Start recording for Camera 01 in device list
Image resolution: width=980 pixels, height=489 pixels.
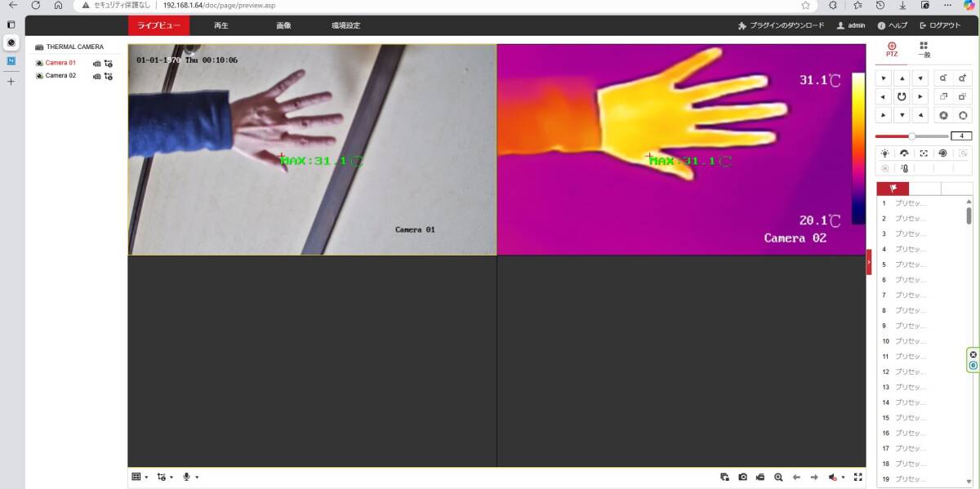97,63
